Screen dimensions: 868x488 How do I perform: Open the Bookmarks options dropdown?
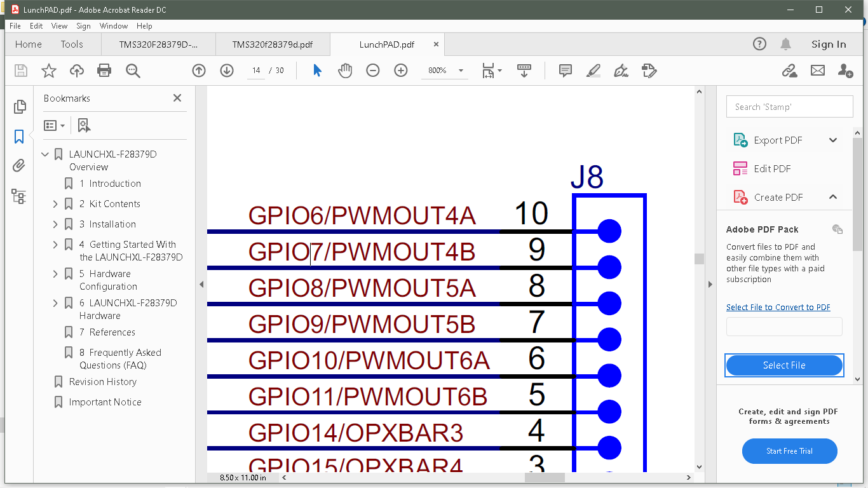55,125
